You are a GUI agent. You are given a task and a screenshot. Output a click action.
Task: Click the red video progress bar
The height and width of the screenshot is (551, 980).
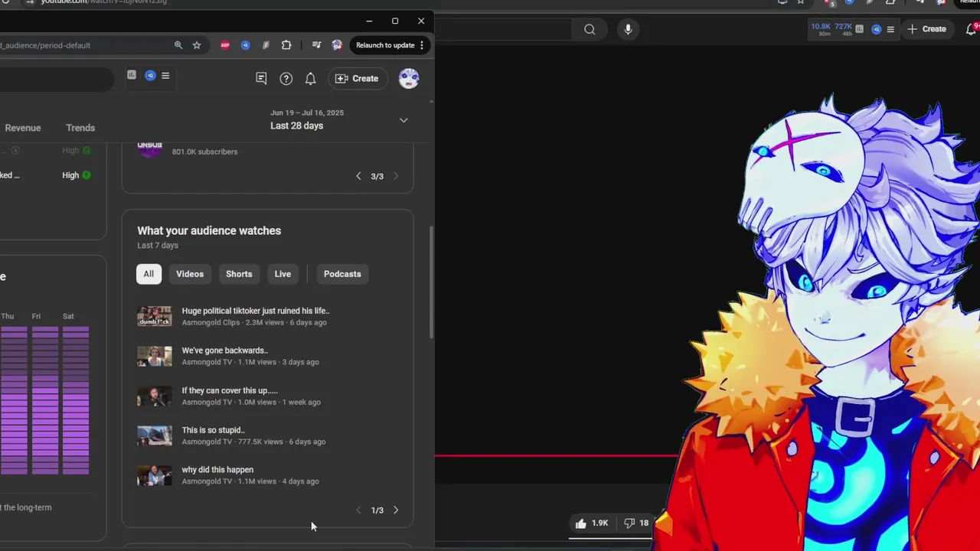pyautogui.click(x=556, y=455)
